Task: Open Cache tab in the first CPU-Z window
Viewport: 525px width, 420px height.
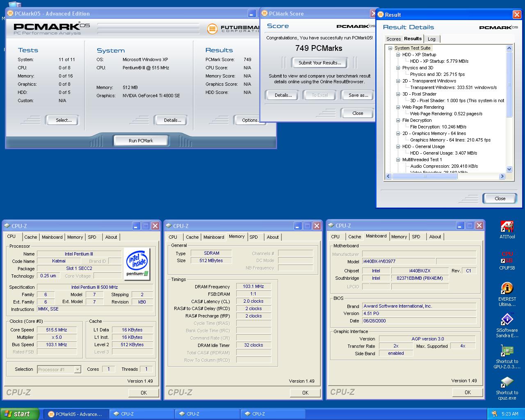Action: click(x=30, y=237)
